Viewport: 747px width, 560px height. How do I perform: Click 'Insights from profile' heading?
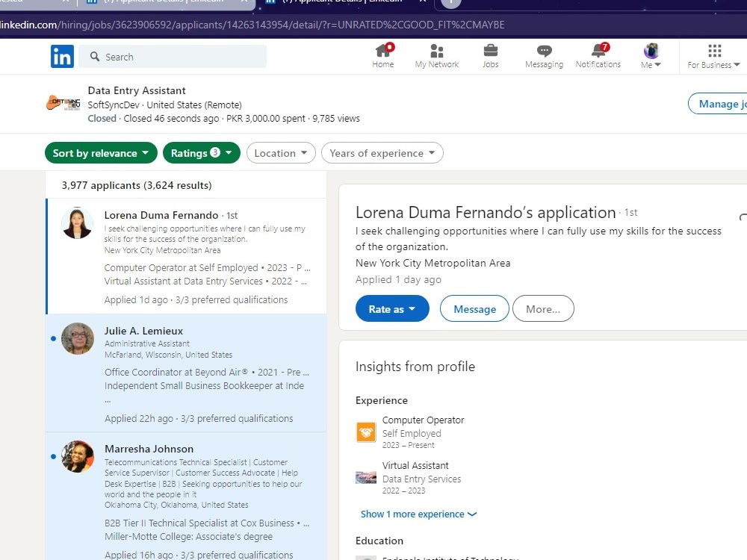coord(415,366)
